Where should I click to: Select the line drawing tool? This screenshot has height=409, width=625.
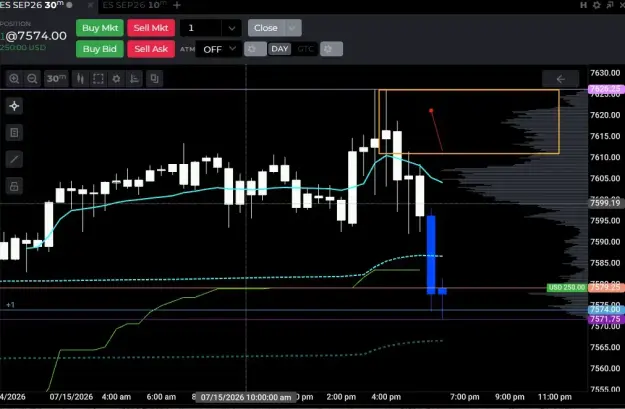click(14, 159)
